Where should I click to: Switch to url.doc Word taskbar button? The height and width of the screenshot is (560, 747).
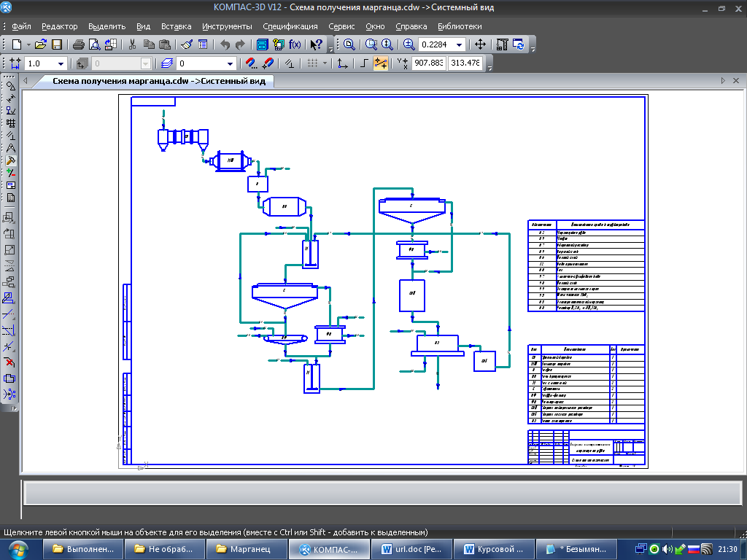click(x=411, y=550)
